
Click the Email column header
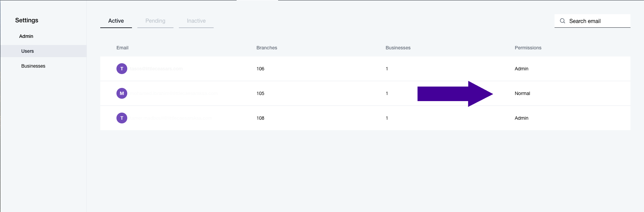click(x=122, y=48)
